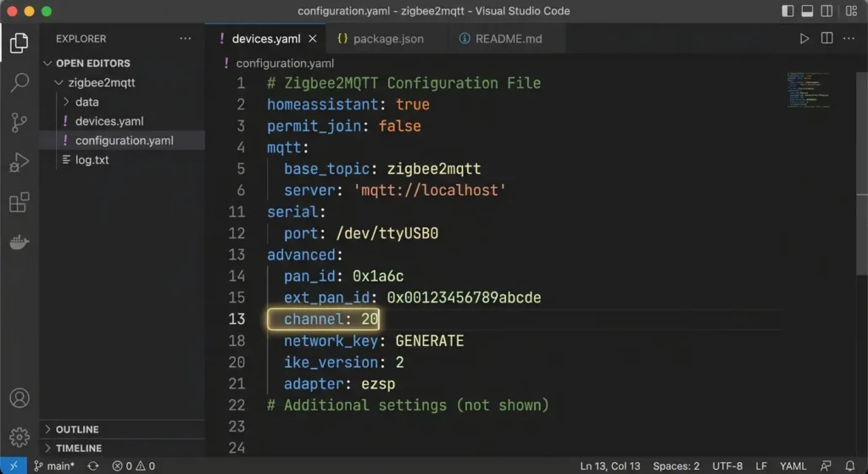
Task: Open remote window indicator in status bar
Action: point(14,466)
